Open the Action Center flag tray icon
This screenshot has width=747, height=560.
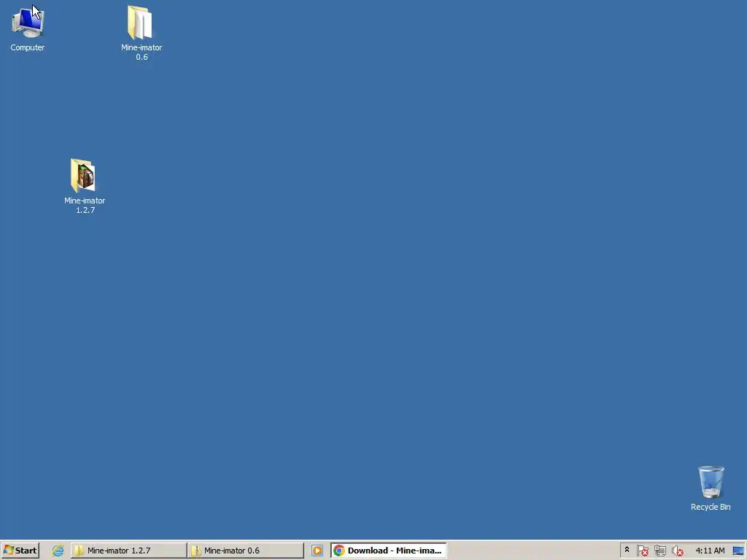pyautogui.click(x=642, y=551)
